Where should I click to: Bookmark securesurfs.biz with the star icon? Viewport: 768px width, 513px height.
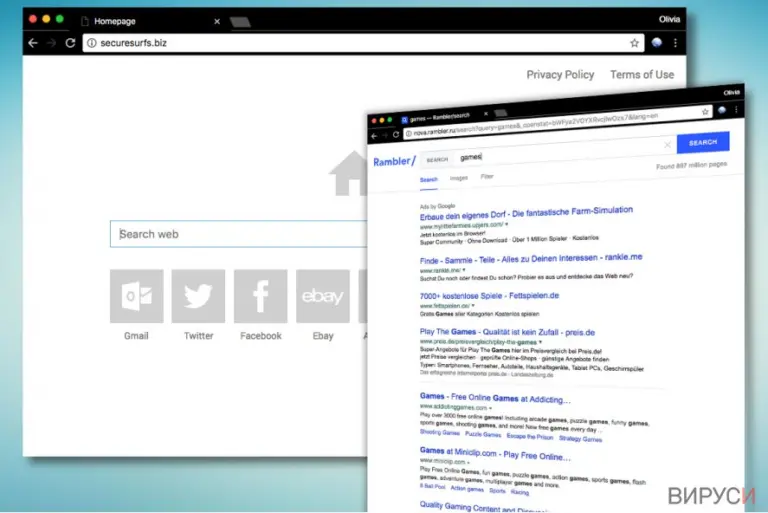click(634, 43)
